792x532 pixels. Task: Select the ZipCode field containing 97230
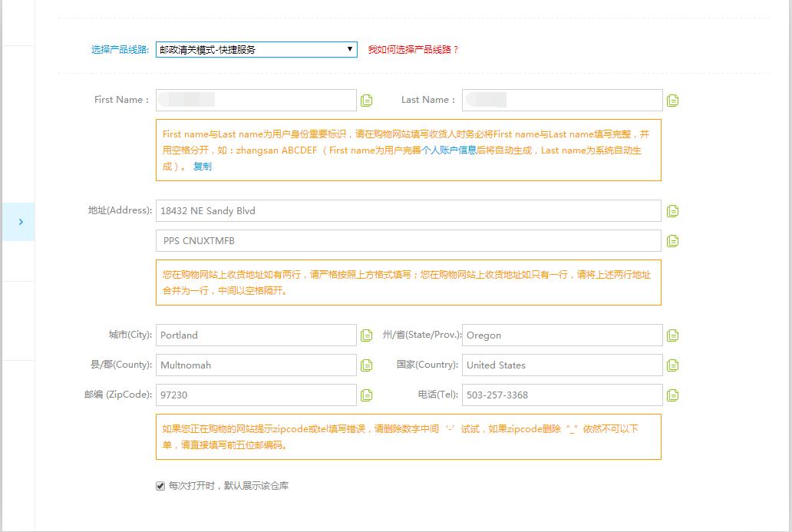256,395
